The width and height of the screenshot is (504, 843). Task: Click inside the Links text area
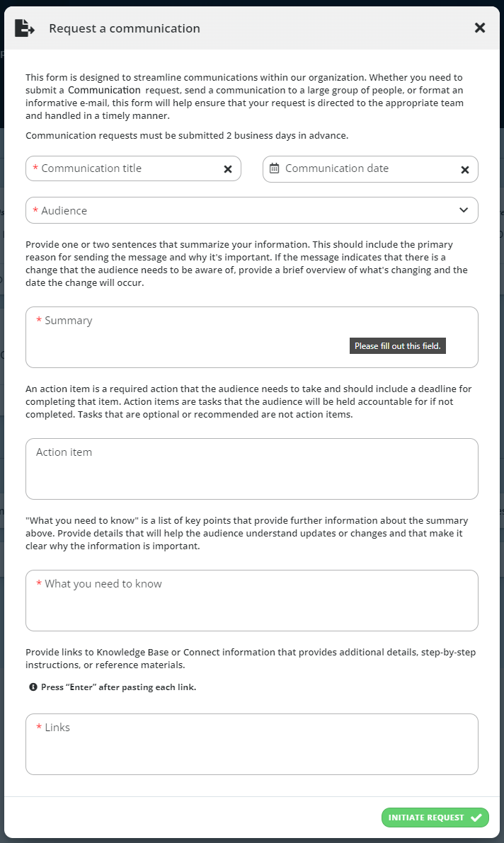[252, 744]
